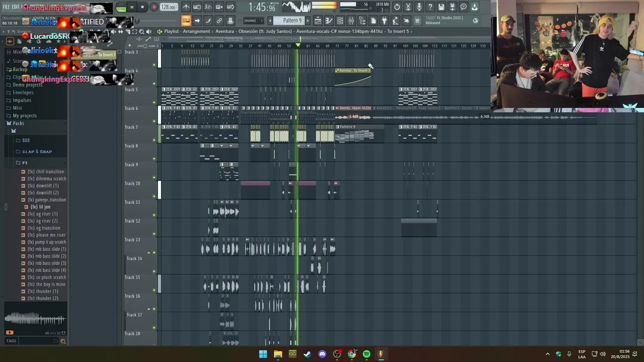The width and height of the screenshot is (644, 362).
Task: Mute Track 8 with its green light
Action: 154,158
